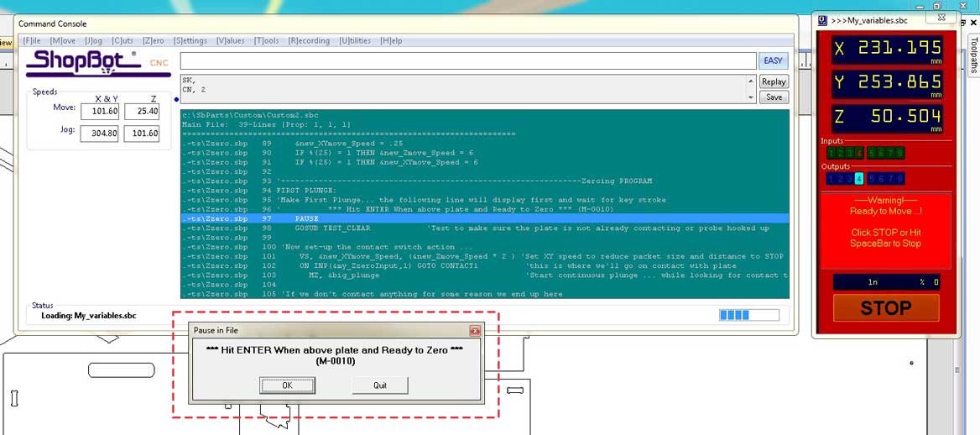
Task: Click the blue dot beside command history
Action: 176,99
